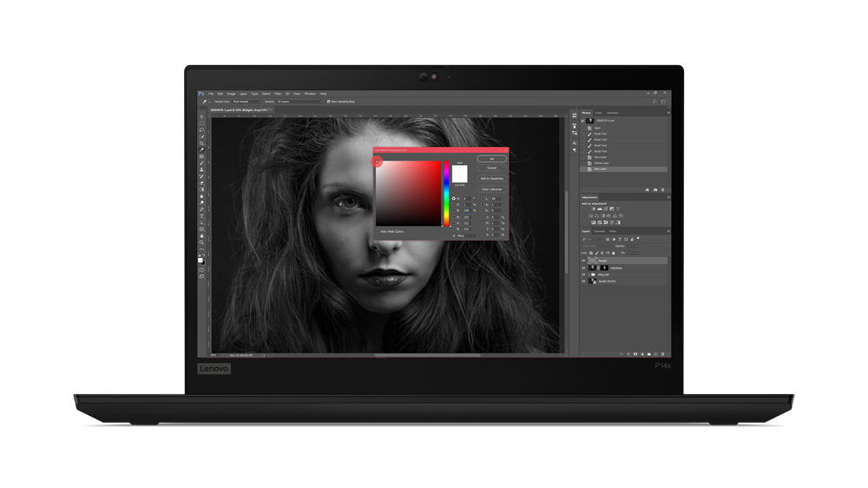Select the Crop tool
Image resolution: width=868 pixels, height=488 pixels.
coord(202,143)
